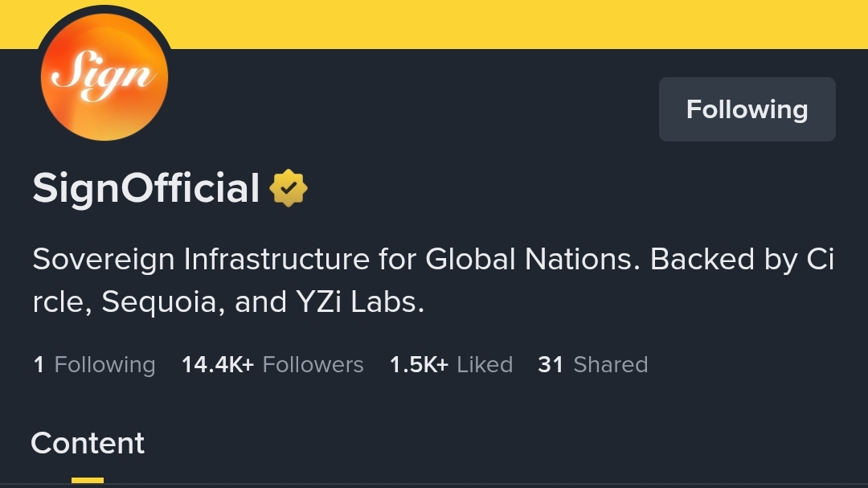Click the Shared label
This screenshot has height=488, width=868.
pyautogui.click(x=610, y=365)
